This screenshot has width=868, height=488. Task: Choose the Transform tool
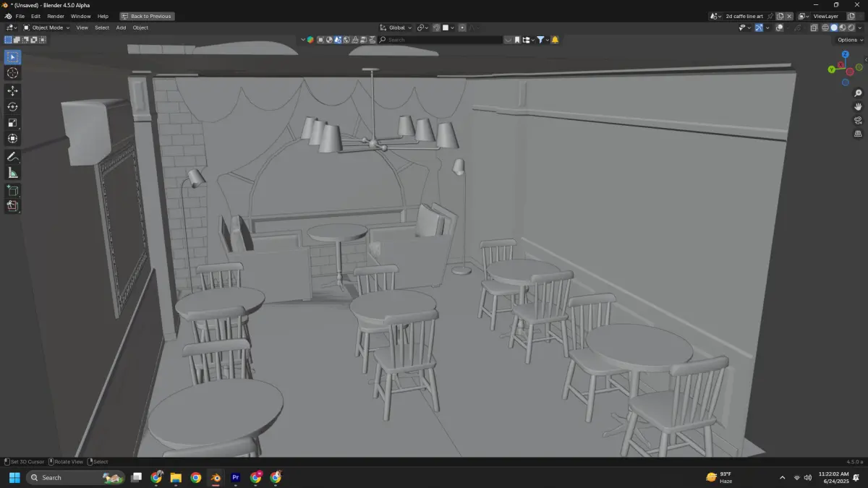(12, 139)
